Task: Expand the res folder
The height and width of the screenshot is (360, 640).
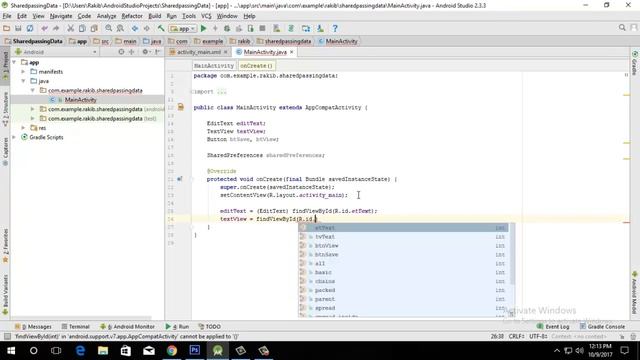Action: [23, 128]
